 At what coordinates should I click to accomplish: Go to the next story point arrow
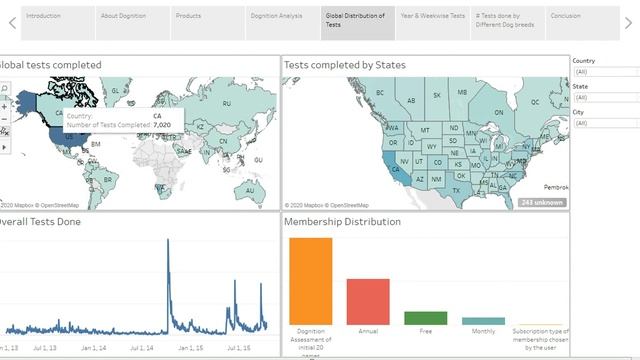[628, 23]
